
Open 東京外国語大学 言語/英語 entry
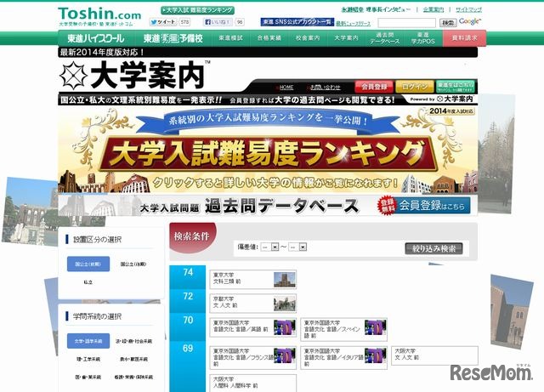click(253, 327)
